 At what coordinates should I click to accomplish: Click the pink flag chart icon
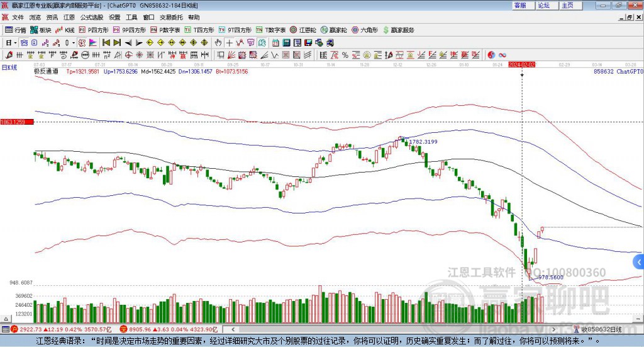pyautogui.click(x=93, y=43)
